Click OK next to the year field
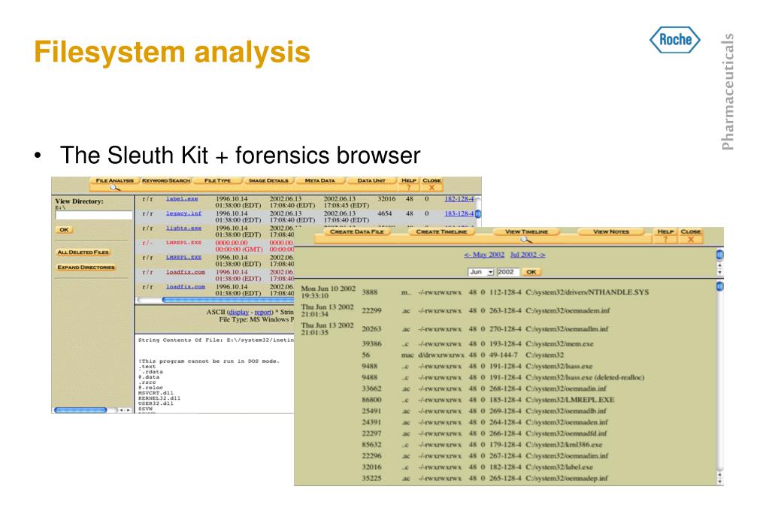 pos(531,272)
